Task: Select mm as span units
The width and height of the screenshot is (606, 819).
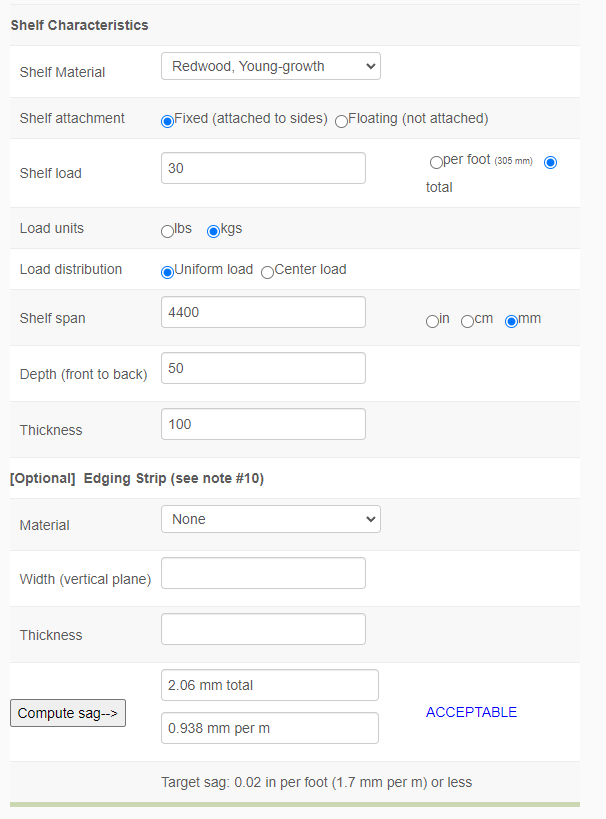Action: click(x=511, y=321)
